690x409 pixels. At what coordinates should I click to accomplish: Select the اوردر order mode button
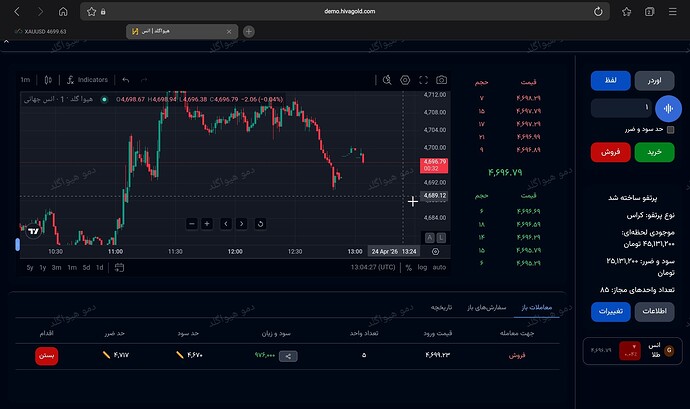(654, 81)
